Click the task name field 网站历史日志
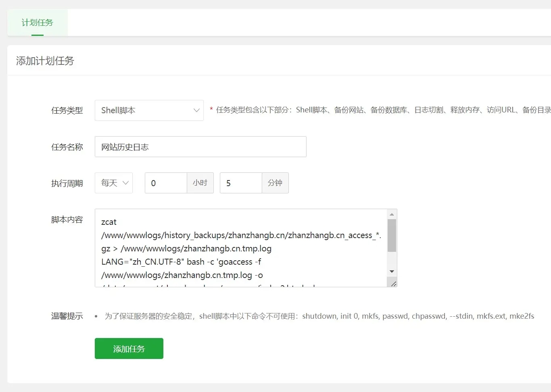551x392 pixels. point(200,147)
